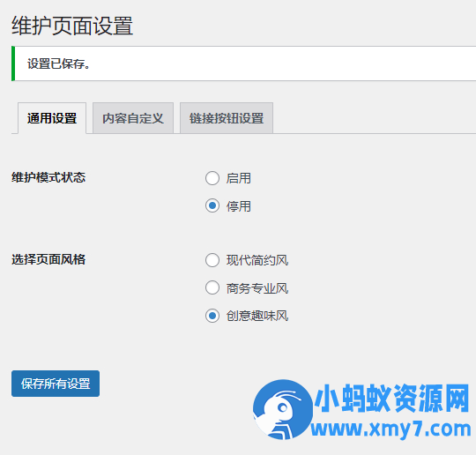Choose the 商务专业风 radio button
Viewport: 476px width, 455px height.
[x=212, y=288]
